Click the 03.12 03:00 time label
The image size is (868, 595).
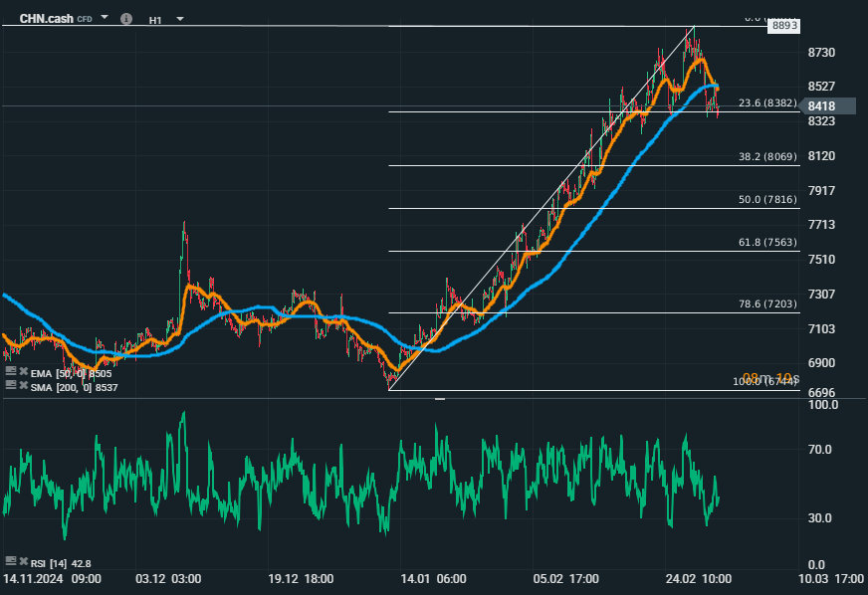[168, 579]
